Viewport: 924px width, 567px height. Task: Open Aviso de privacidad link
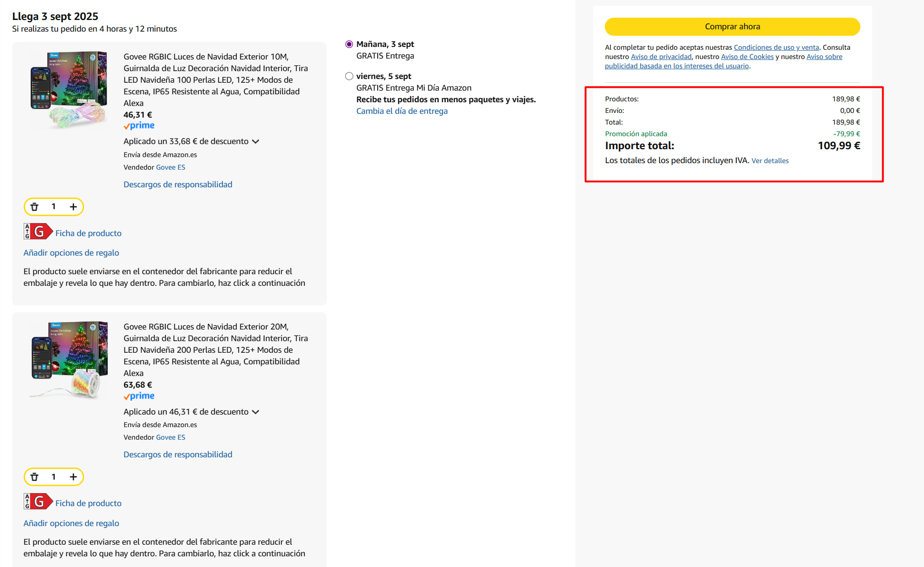tap(661, 57)
